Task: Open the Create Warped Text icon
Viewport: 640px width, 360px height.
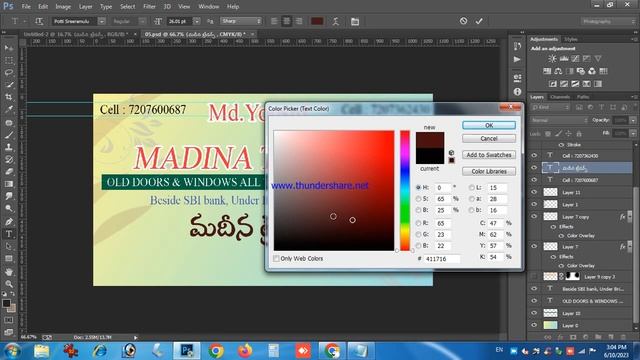Action: [336, 21]
